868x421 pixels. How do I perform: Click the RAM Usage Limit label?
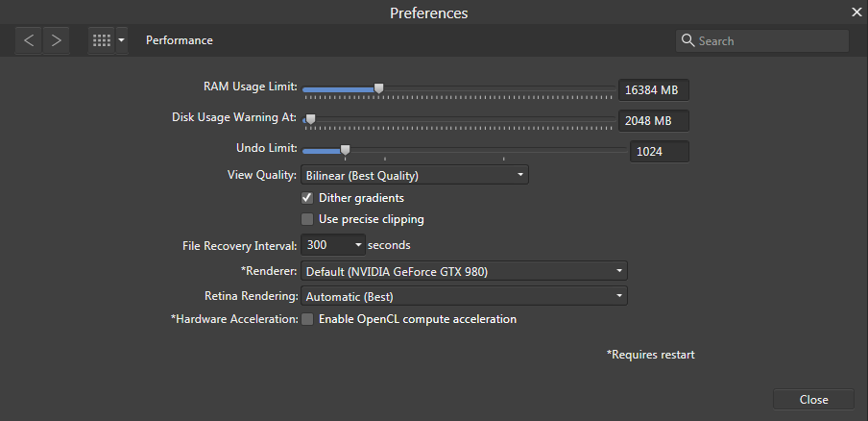tap(251, 87)
